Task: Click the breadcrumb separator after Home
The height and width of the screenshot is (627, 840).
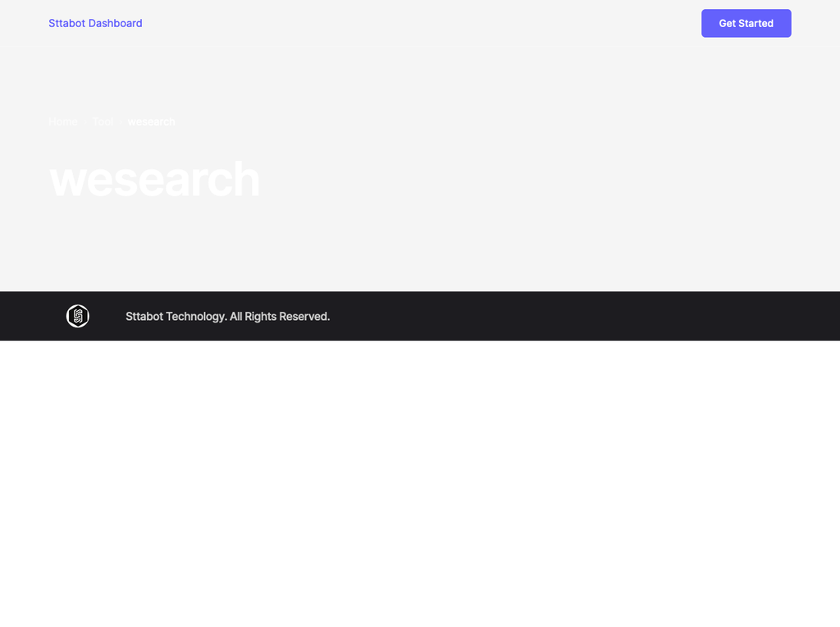Action: point(86,121)
